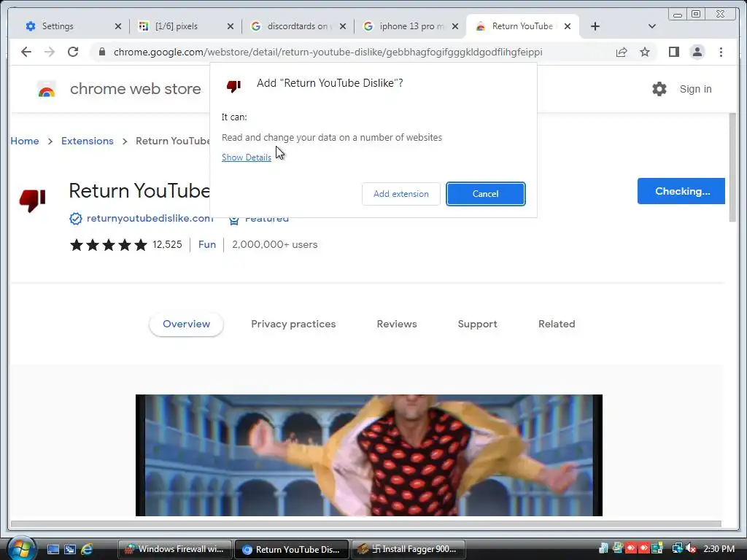Click the 2:30 PM clock

[x=719, y=549]
